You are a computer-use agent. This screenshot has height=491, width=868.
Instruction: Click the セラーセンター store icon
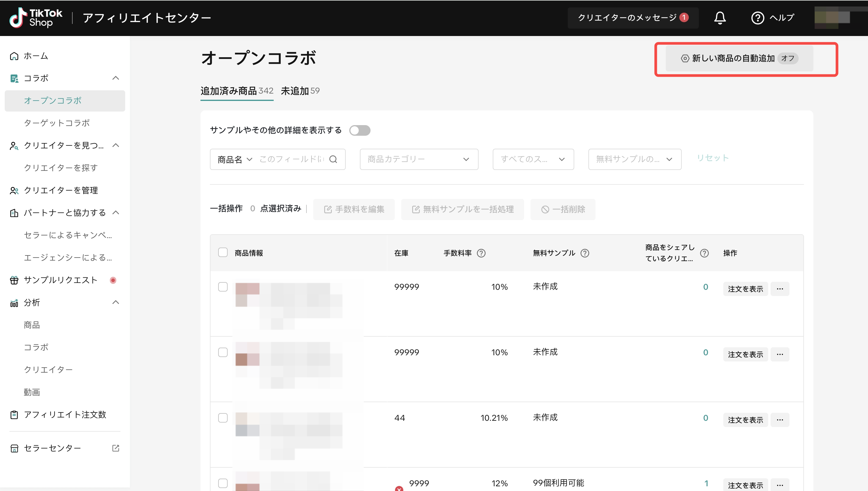[14, 448]
